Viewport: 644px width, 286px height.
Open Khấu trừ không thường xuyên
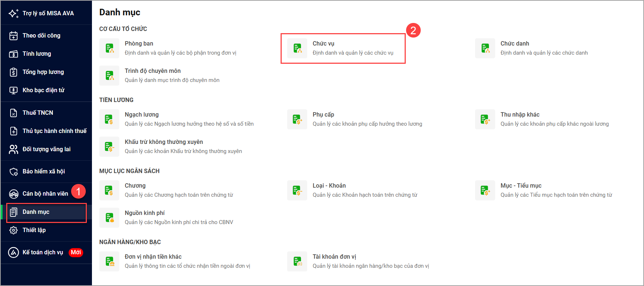pos(163,142)
